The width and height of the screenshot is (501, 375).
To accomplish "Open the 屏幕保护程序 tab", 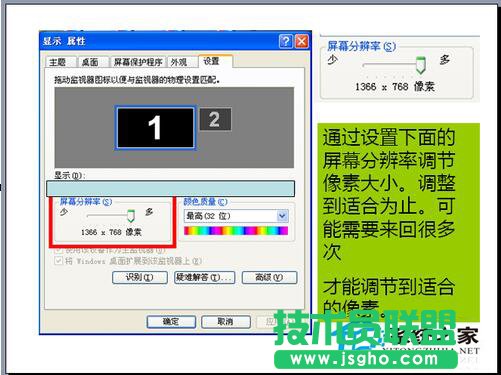I will point(138,62).
